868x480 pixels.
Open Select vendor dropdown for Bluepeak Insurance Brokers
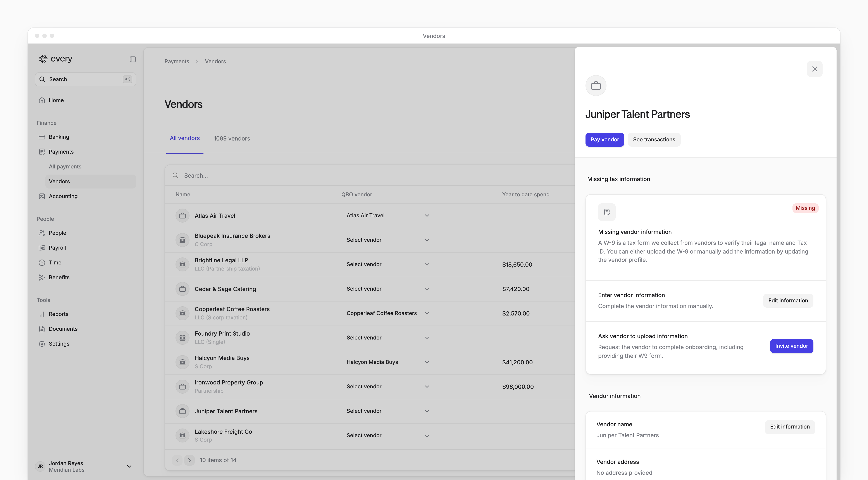pos(387,240)
